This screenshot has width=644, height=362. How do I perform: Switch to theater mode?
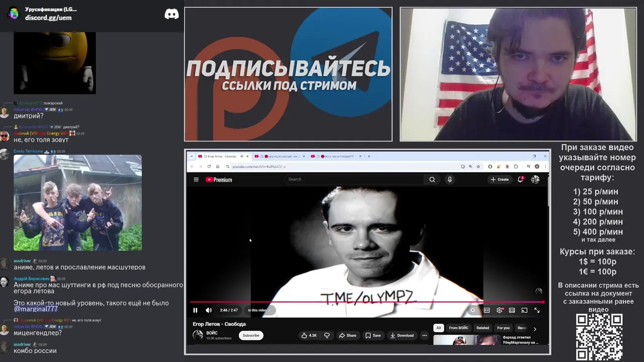point(512,310)
